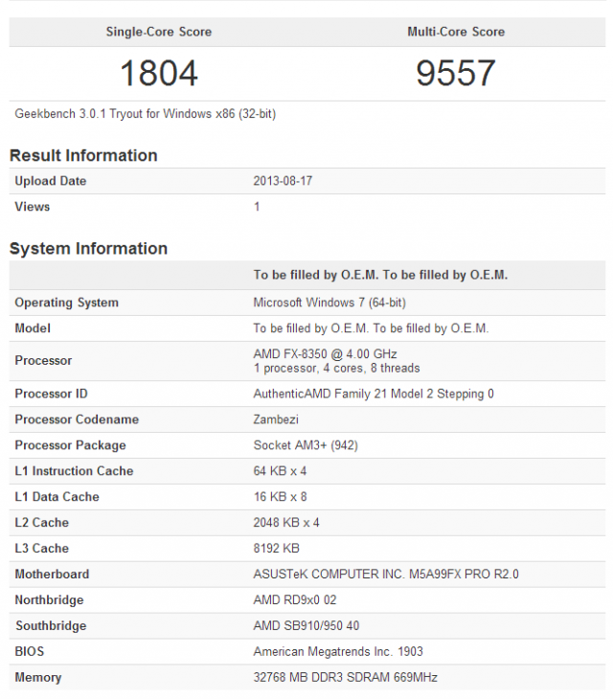Click the Motherboard label

[52, 575]
